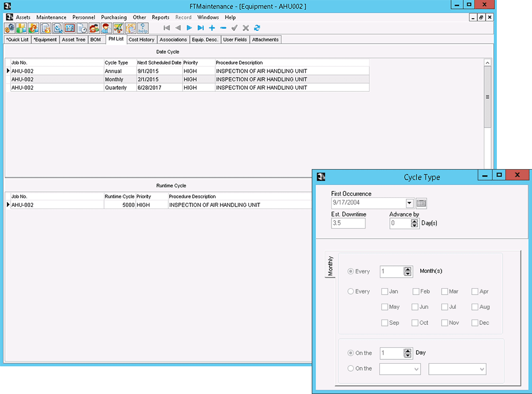532x394 pixels.
Task: Select the second On the radio button
Action: pyautogui.click(x=351, y=368)
